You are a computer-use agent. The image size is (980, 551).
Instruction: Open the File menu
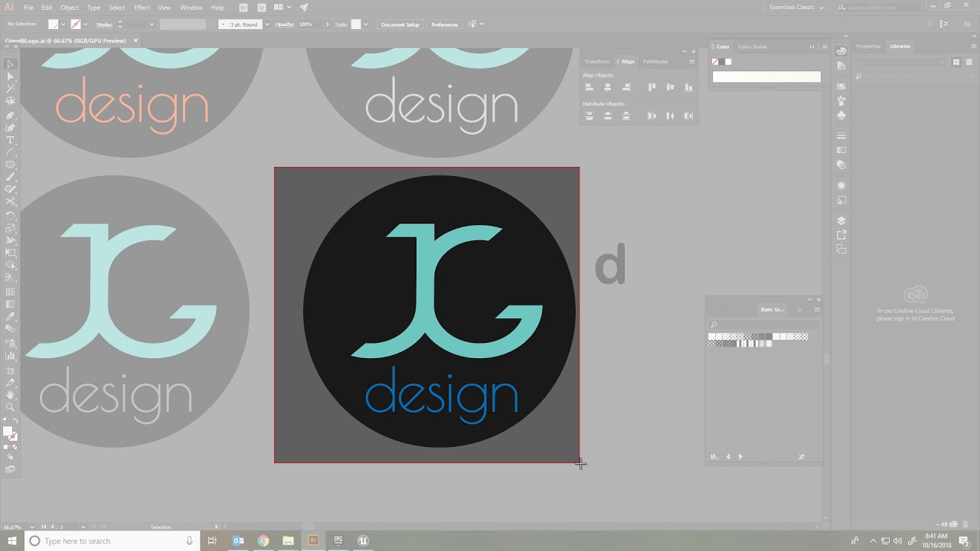tap(28, 8)
